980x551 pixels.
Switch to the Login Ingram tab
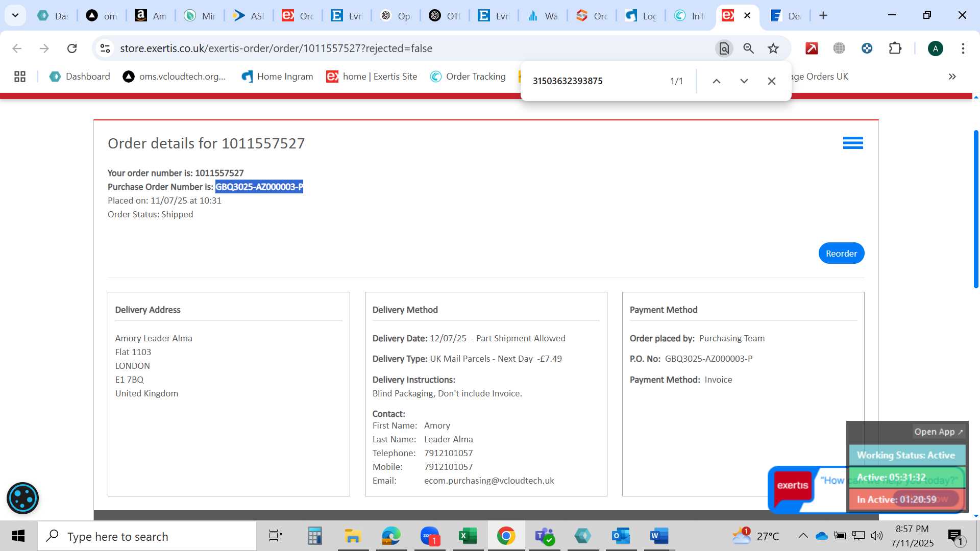[x=641, y=16]
